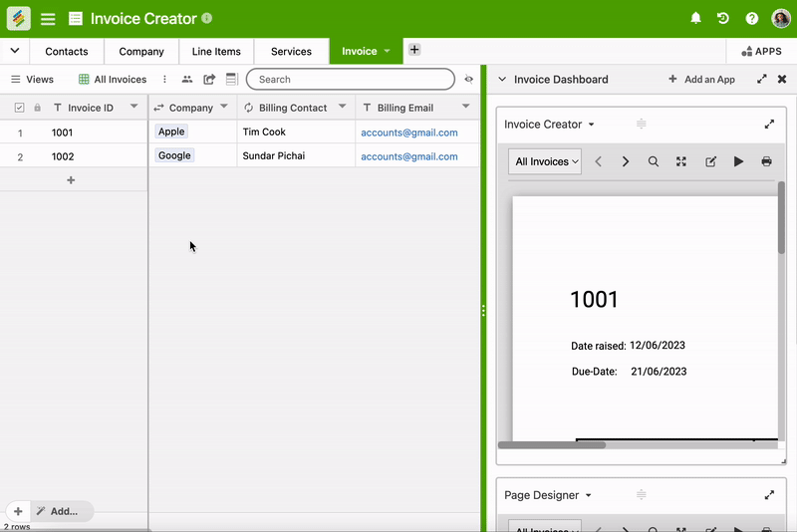Open the hamburger main menu
Screen dimensions: 797x532
click(48, 19)
